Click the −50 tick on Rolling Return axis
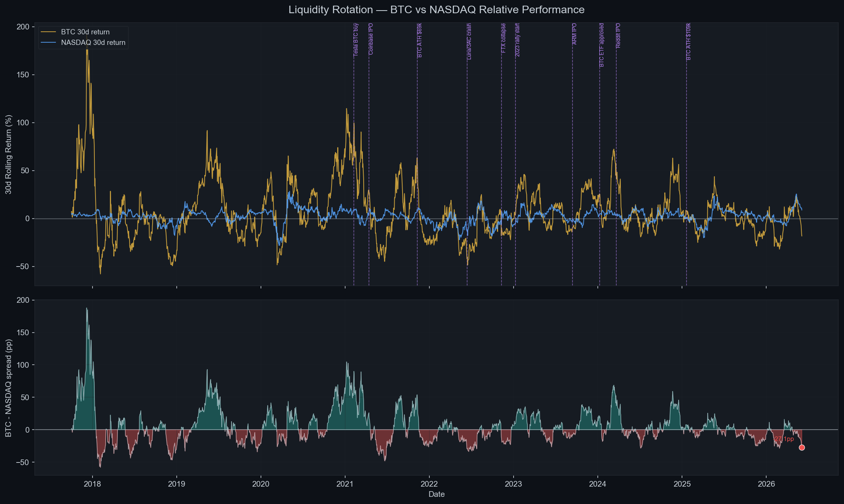 pyautogui.click(x=22, y=267)
